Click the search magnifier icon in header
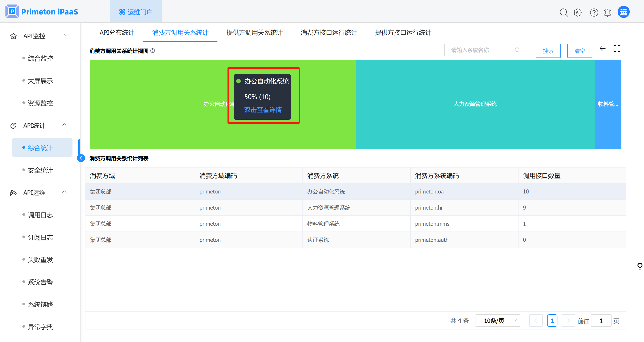 563,12
